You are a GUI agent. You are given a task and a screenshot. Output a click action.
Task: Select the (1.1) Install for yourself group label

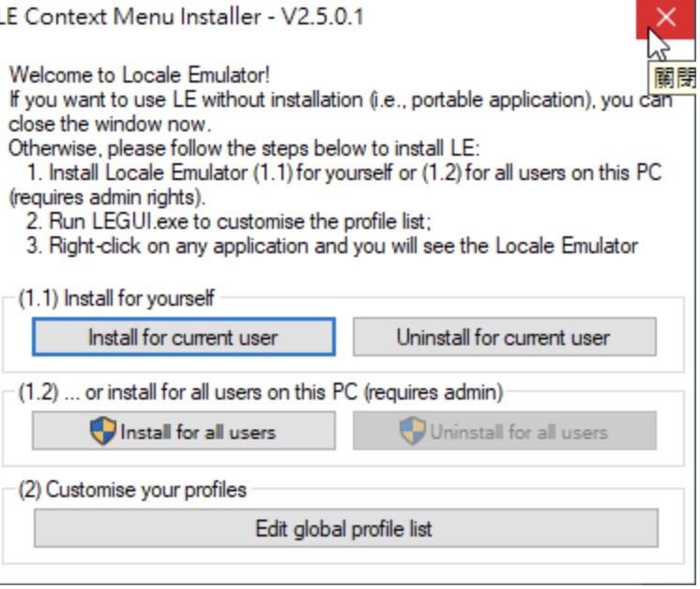click(x=116, y=297)
